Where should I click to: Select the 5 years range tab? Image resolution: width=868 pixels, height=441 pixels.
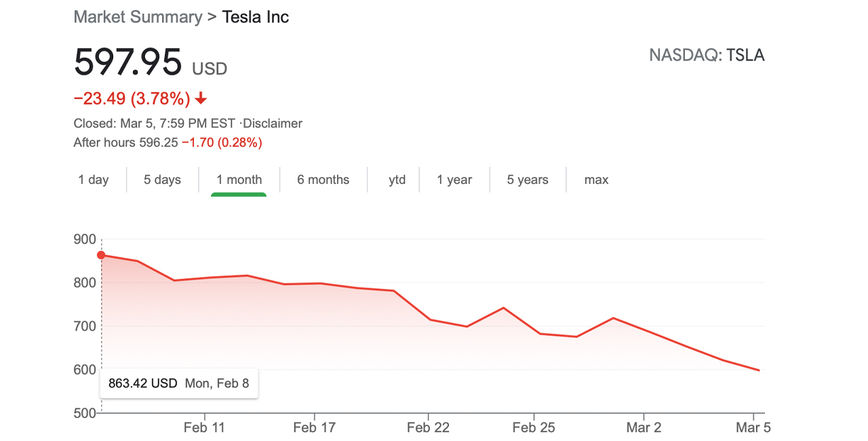pyautogui.click(x=528, y=180)
